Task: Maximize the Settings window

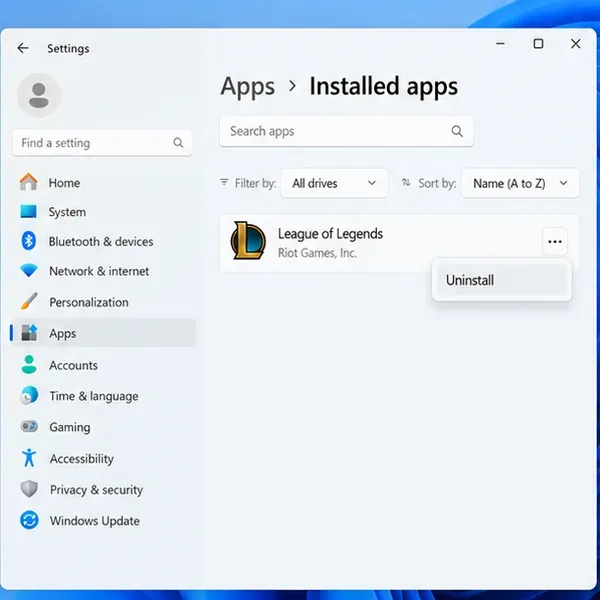Action: tap(538, 44)
